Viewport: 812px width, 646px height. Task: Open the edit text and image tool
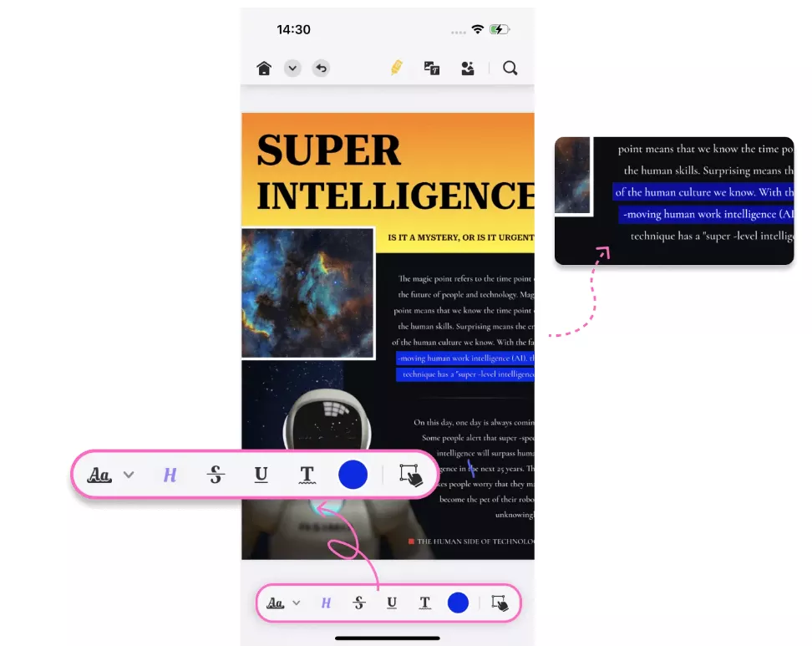coord(432,68)
